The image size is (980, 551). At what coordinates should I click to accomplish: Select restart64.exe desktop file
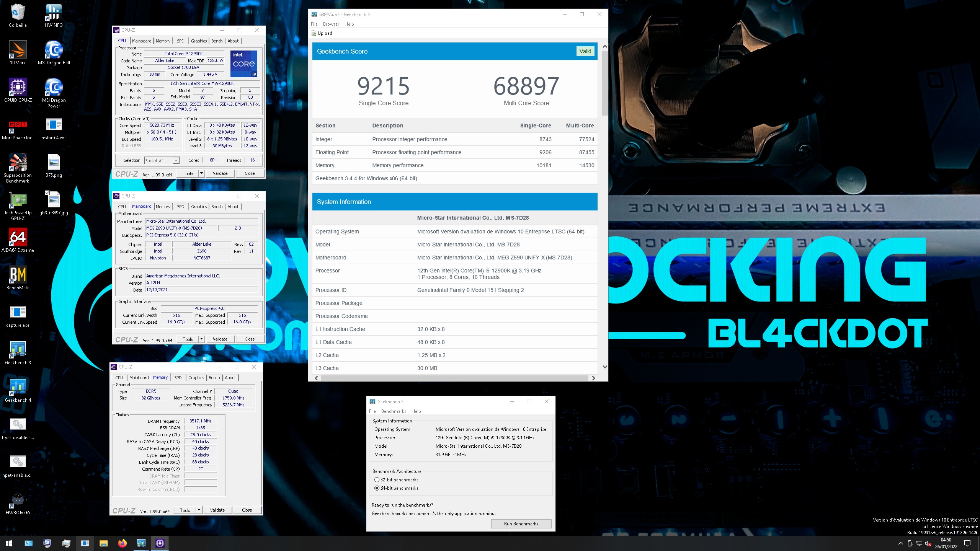coord(54,128)
